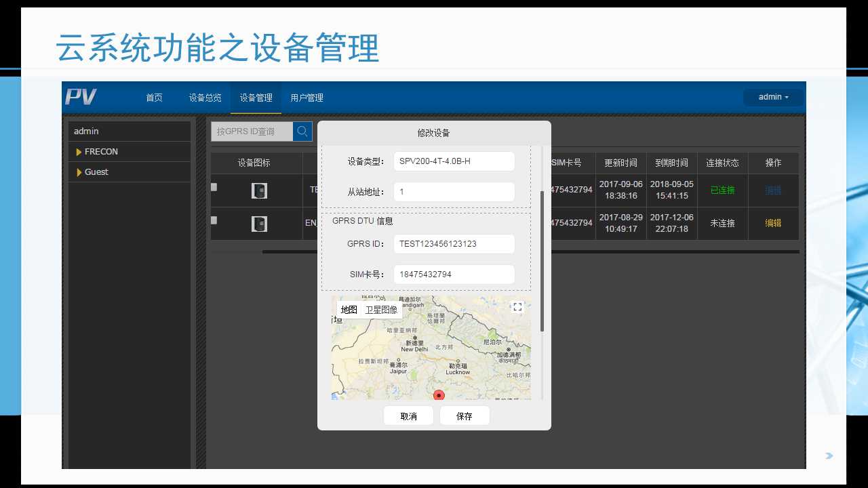Click the PV logo in header
This screenshot has height=488, width=868.
tap(81, 97)
